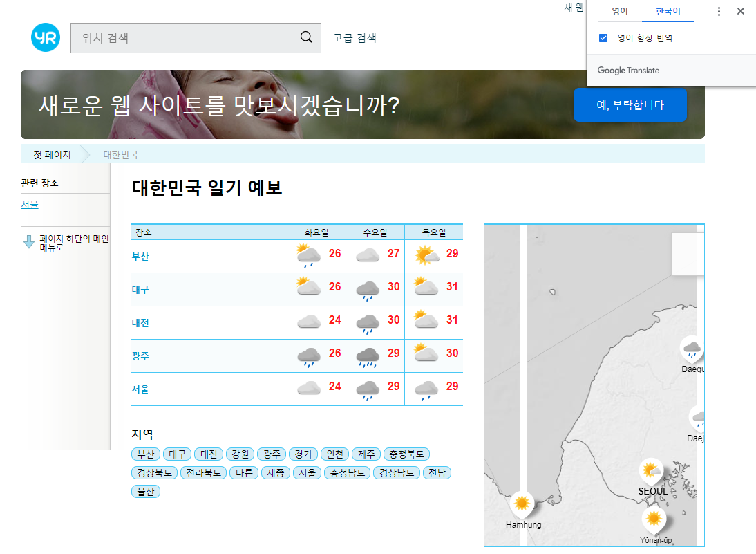This screenshot has height=554, width=756.
Task: Select 경기 region tag
Action: (x=303, y=454)
